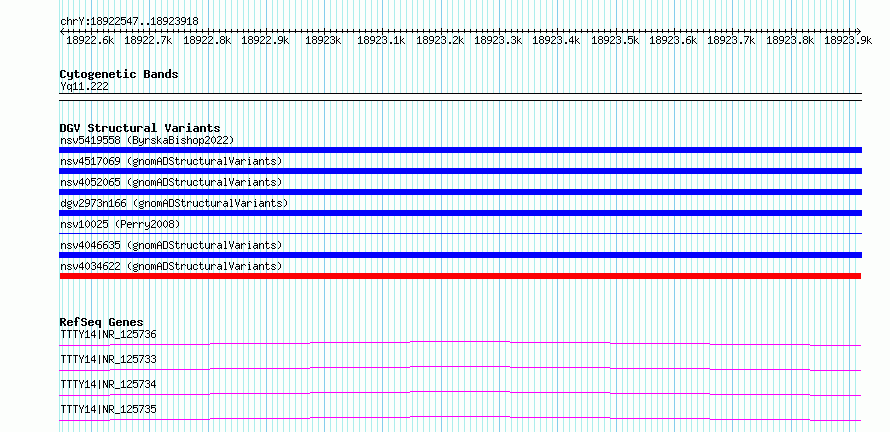Select the Yq11.222 band label

tap(84, 87)
